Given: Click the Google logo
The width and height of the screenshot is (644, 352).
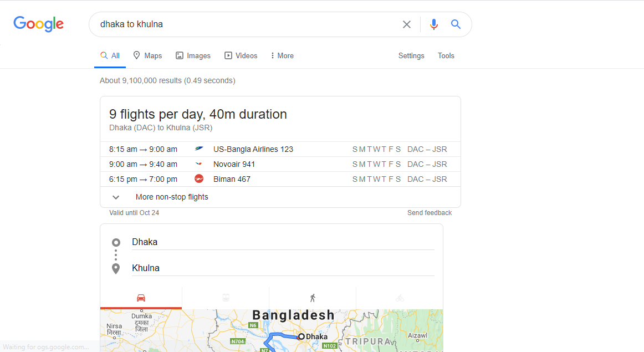Looking at the screenshot, I should point(39,24).
